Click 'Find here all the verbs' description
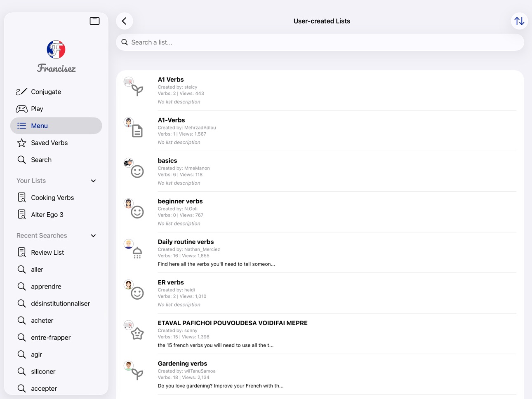Image resolution: width=532 pixels, height=399 pixels. click(x=217, y=264)
